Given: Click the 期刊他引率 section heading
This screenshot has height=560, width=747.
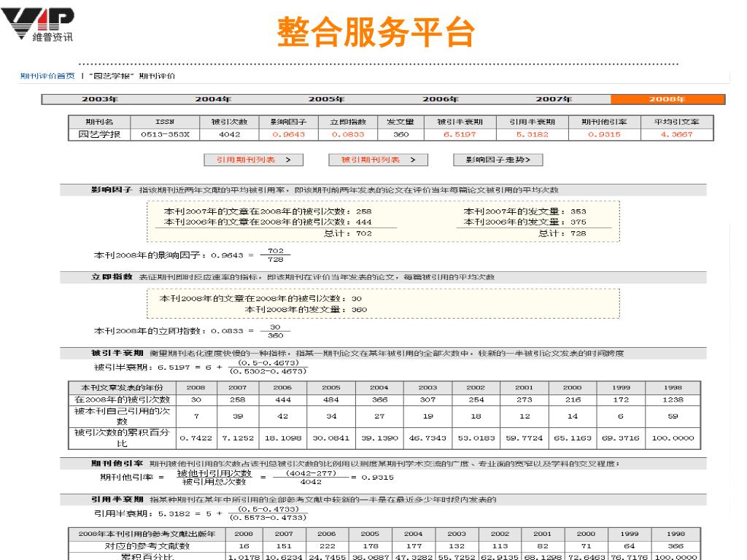Looking at the screenshot, I should [x=117, y=463].
